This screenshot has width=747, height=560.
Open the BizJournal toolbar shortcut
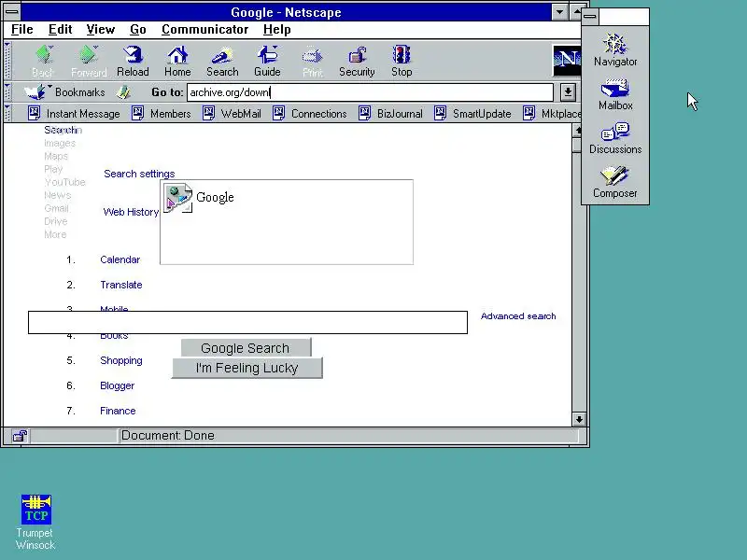pos(390,113)
